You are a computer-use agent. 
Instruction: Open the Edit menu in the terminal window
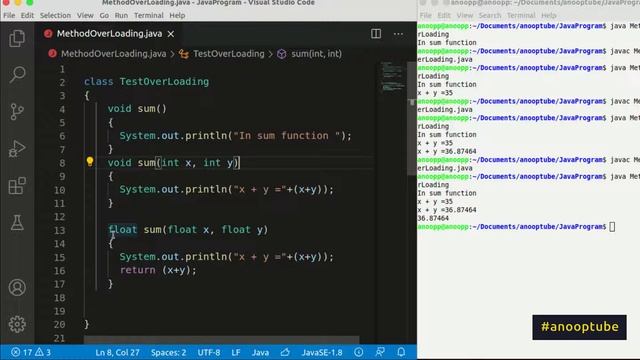[x=444, y=16]
